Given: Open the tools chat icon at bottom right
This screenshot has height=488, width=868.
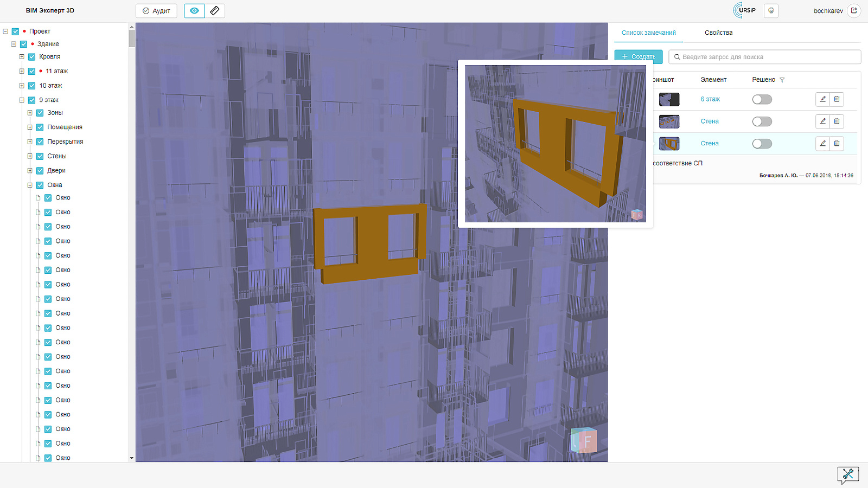Looking at the screenshot, I should point(848,475).
